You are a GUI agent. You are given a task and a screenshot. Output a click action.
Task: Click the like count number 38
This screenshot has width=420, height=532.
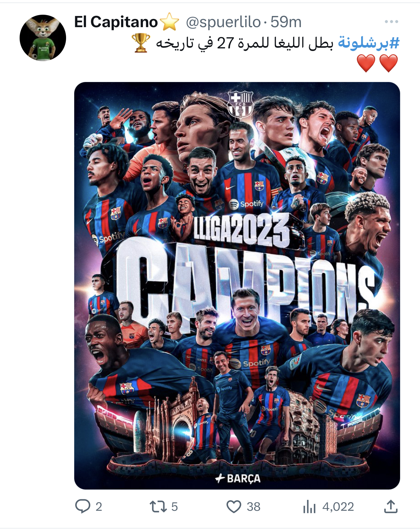pyautogui.click(x=254, y=507)
